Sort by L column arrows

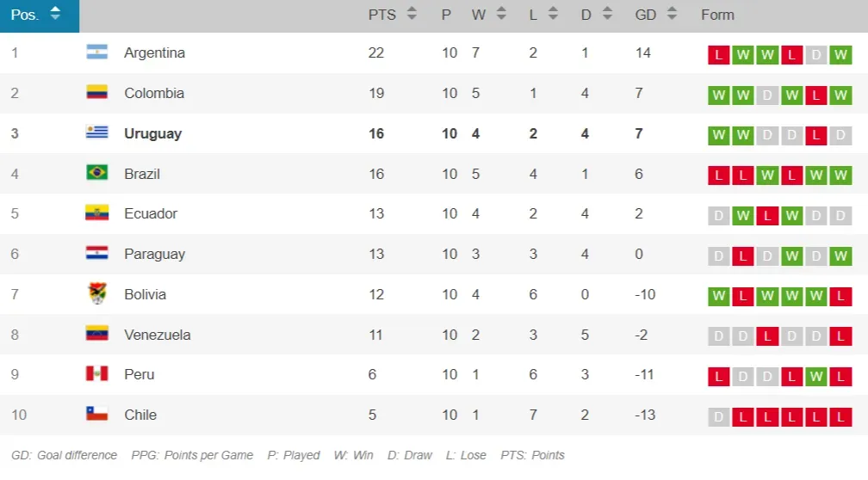coord(553,13)
